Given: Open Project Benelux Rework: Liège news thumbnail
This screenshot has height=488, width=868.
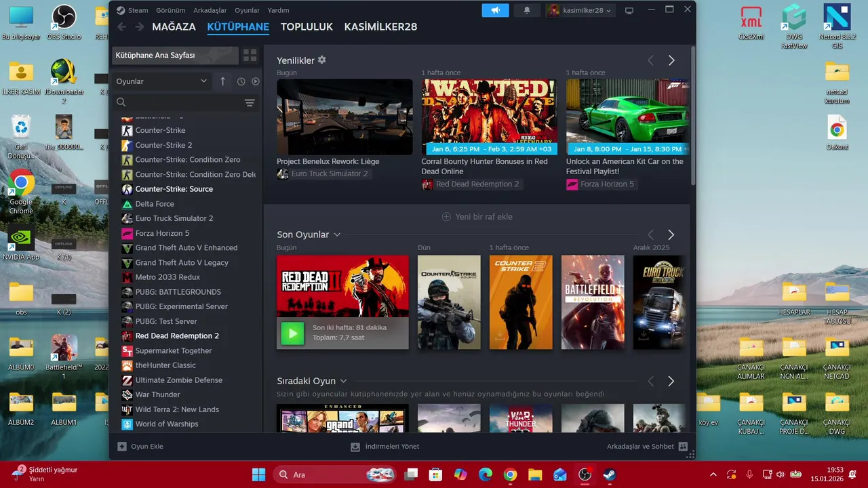Looking at the screenshot, I should pyautogui.click(x=344, y=117).
